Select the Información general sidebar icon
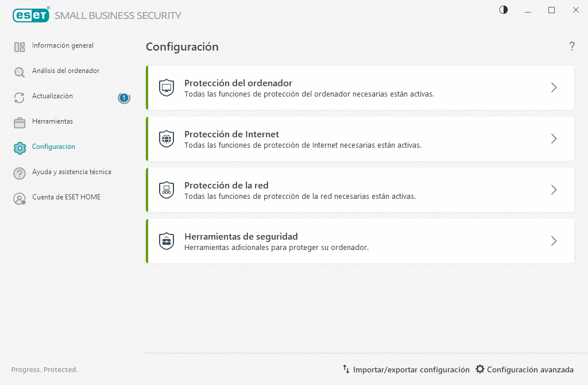 (x=19, y=46)
